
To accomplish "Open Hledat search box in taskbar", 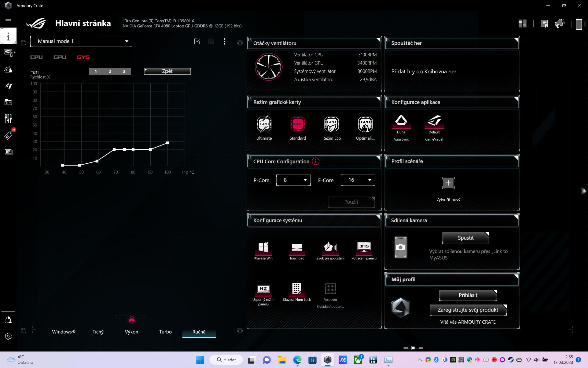I will [226, 360].
